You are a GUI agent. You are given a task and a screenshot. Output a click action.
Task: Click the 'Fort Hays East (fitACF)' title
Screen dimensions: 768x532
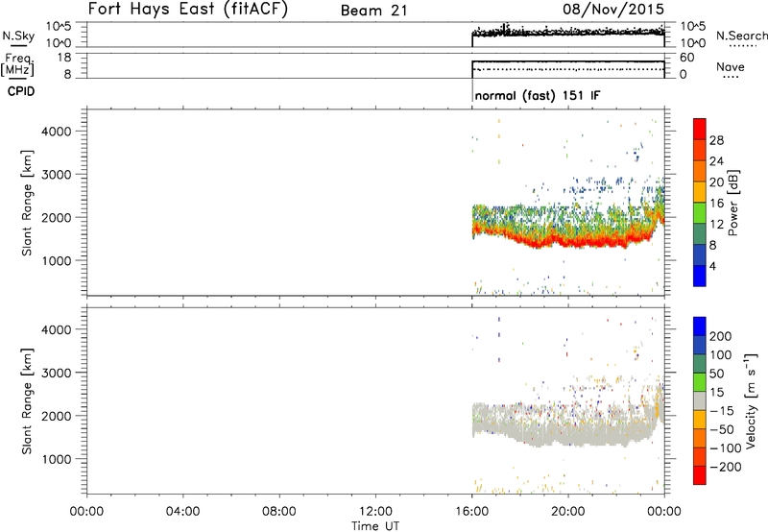tap(188, 9)
